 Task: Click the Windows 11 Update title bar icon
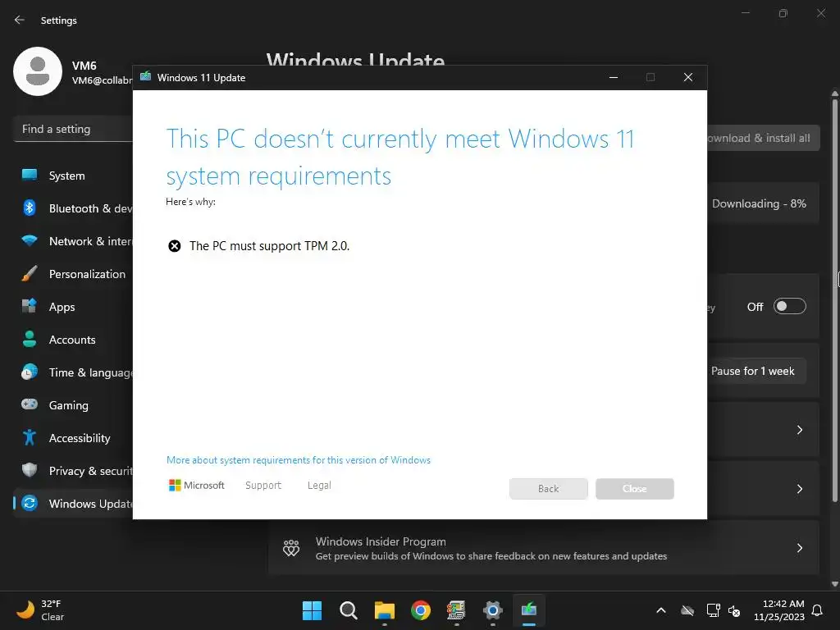pos(145,76)
